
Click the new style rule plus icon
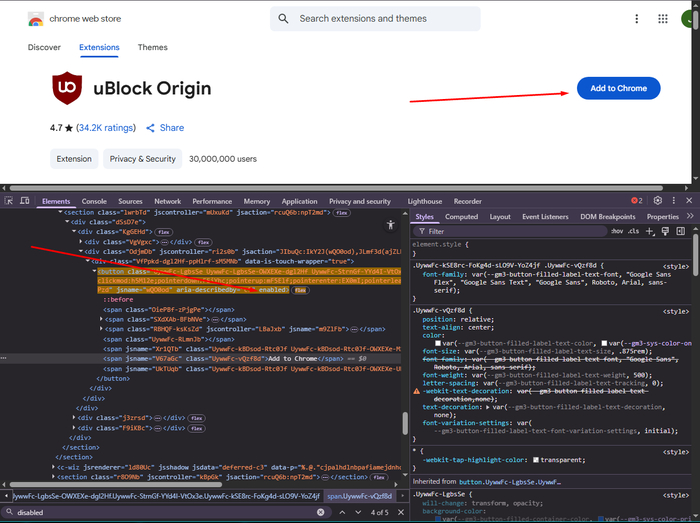coord(649,231)
